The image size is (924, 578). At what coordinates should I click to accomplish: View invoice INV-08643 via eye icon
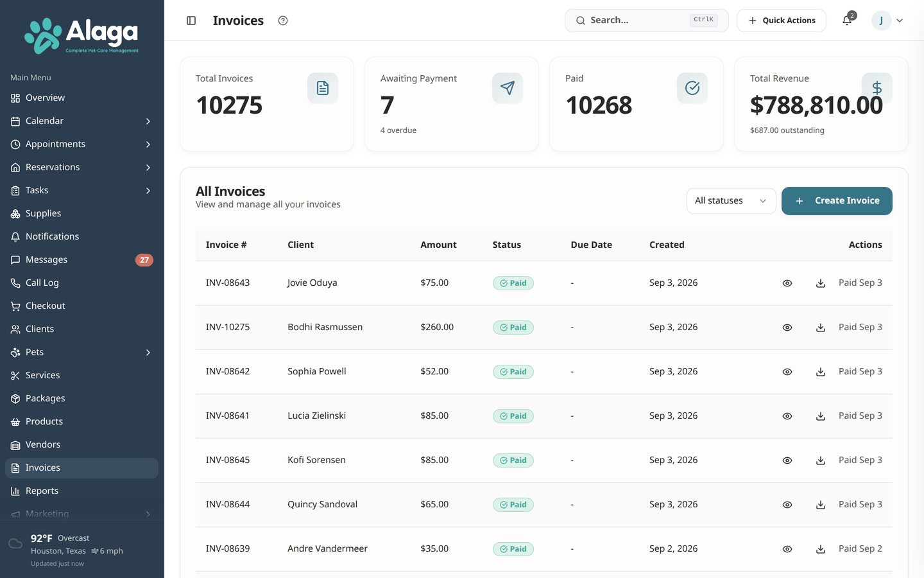point(787,283)
